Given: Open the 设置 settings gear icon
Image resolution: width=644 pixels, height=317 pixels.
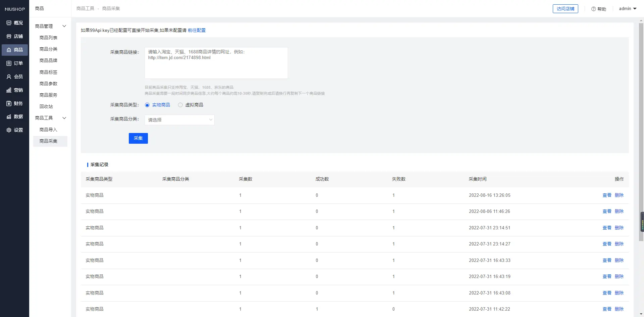Looking at the screenshot, I should (9, 130).
